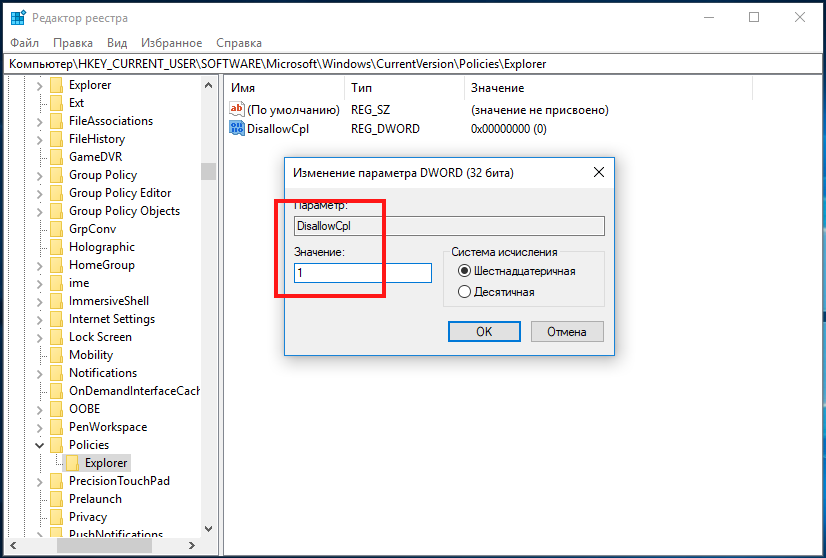Expand the Group Policy Objects node

coord(40,211)
